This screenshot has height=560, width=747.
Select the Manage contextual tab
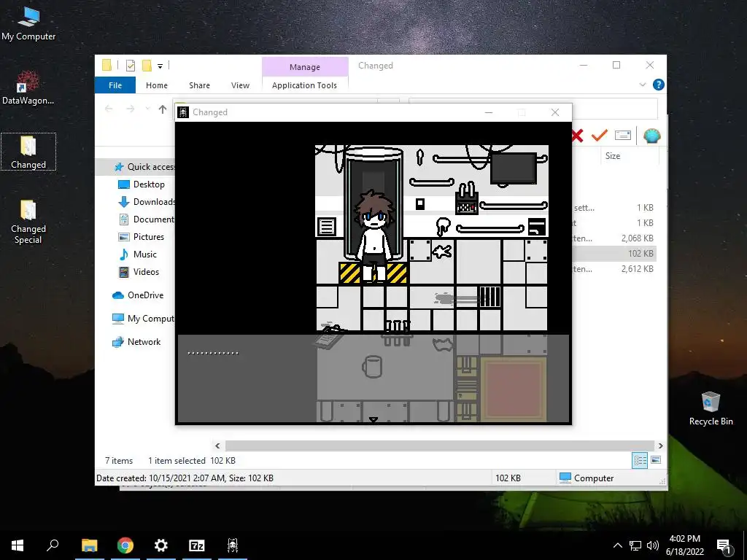pyautogui.click(x=305, y=67)
